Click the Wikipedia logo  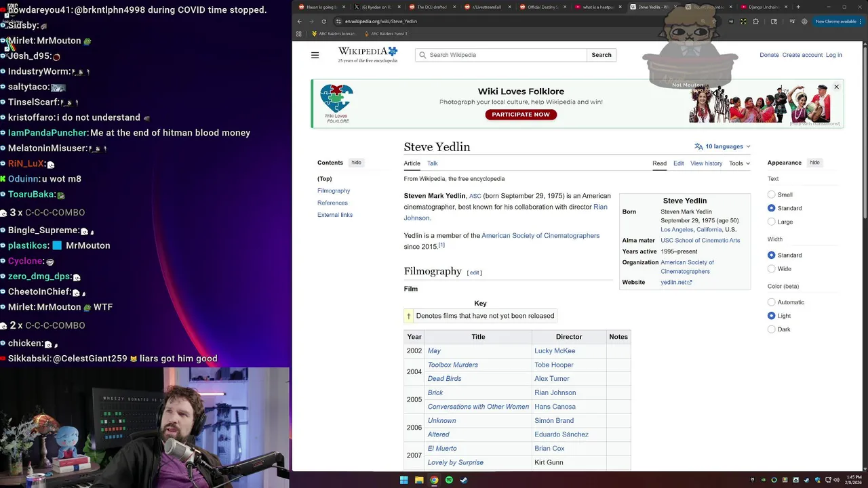pos(368,55)
